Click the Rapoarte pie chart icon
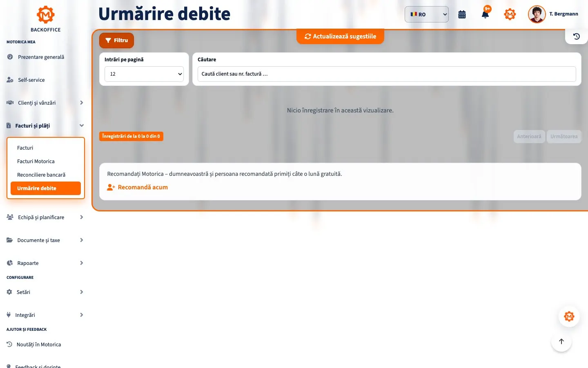588x368 pixels. pyautogui.click(x=10, y=263)
